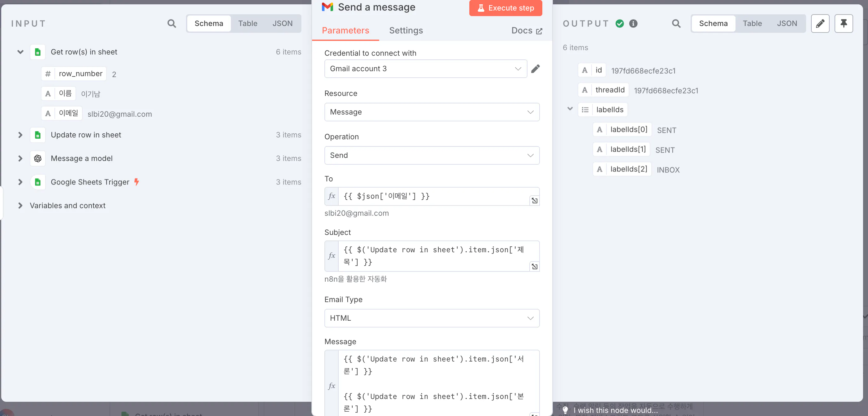Open expression editor for Subject field

534,267
